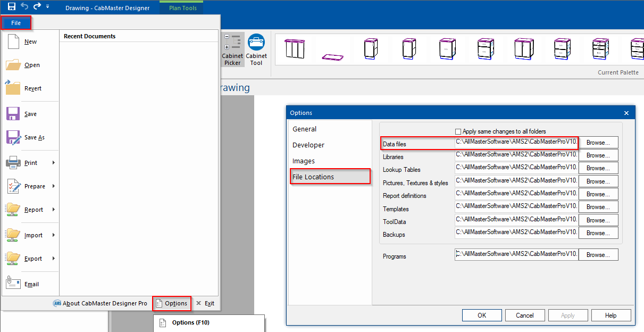This screenshot has height=332, width=644.
Task: Browse for the Backups folder
Action: pyautogui.click(x=598, y=233)
